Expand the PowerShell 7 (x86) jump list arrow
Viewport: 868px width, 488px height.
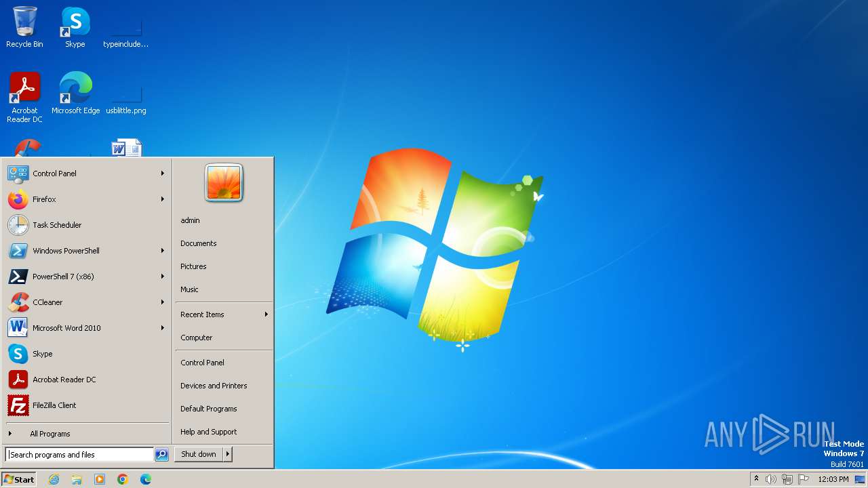(x=163, y=277)
